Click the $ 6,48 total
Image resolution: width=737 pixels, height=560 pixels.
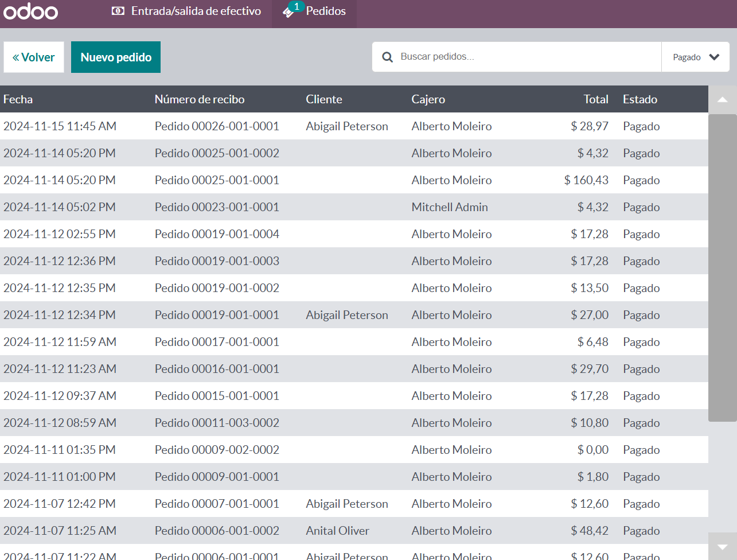click(593, 342)
